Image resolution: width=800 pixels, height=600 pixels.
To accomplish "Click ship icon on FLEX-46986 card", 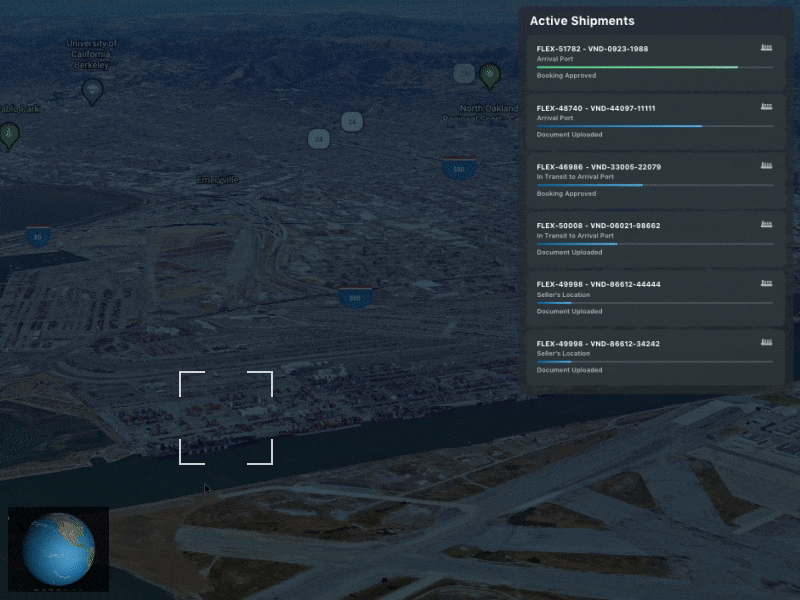I will (x=766, y=165).
